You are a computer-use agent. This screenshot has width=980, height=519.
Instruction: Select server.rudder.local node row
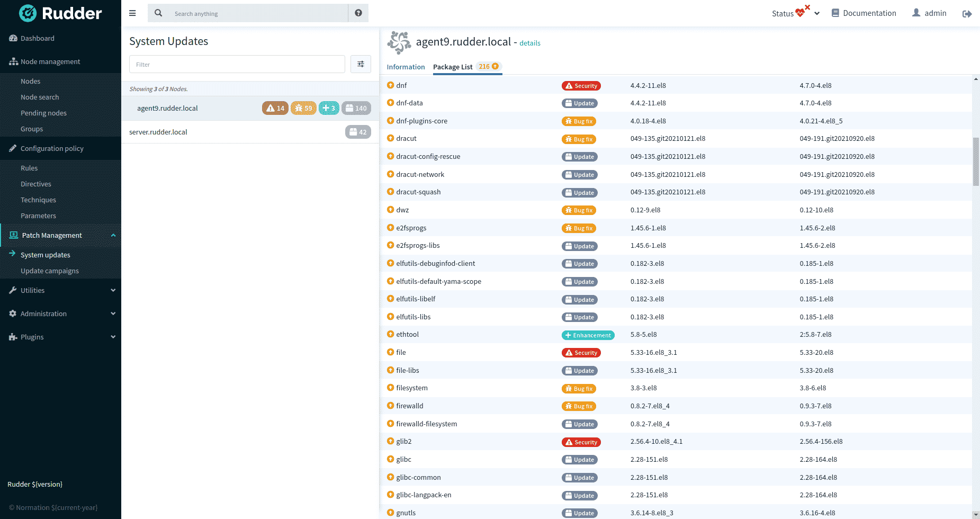tap(250, 132)
